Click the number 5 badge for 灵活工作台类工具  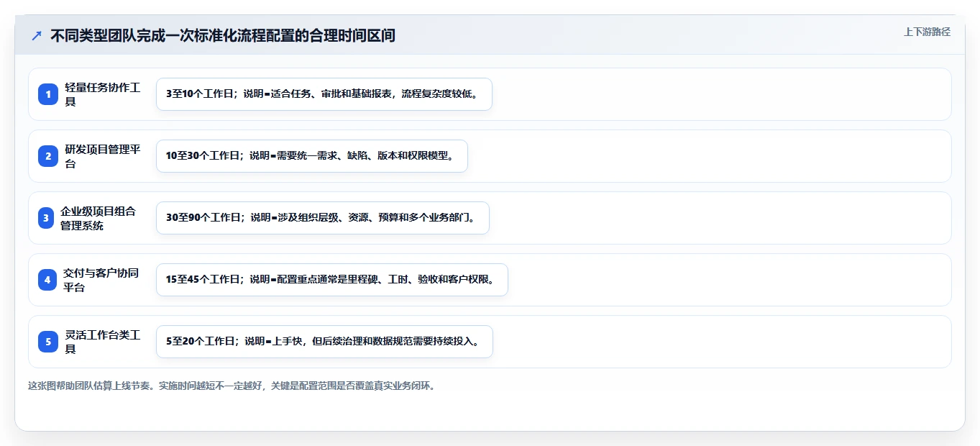48,342
